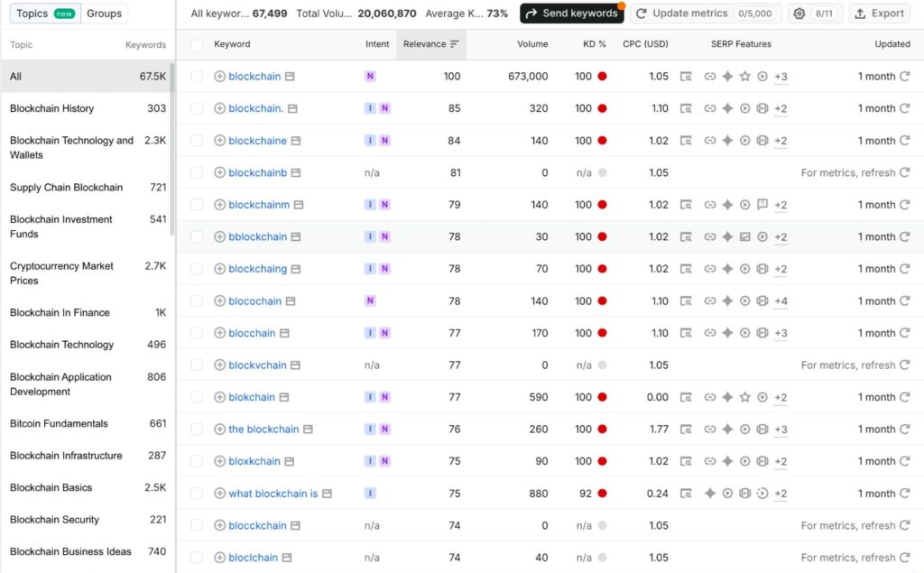Expand +2 features for 'what blockchain is'
The width and height of the screenshot is (924, 573).
point(781,493)
